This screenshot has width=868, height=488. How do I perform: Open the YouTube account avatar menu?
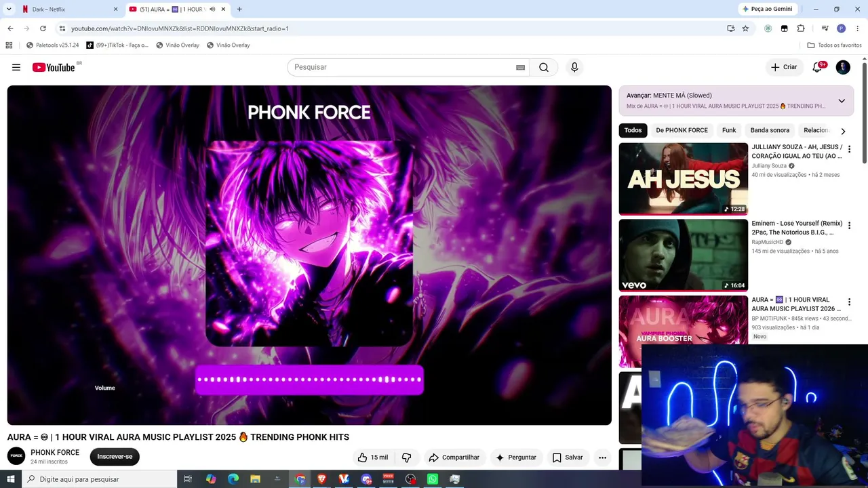tap(843, 67)
